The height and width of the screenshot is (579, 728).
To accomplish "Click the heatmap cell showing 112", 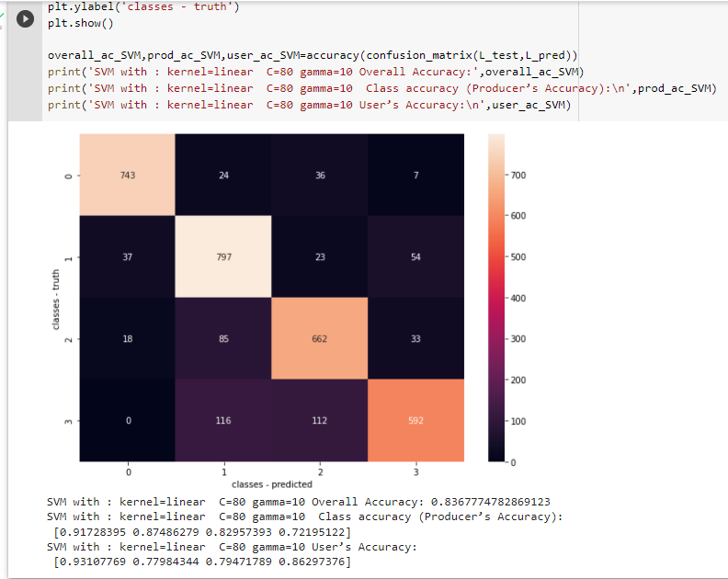I will [319, 420].
